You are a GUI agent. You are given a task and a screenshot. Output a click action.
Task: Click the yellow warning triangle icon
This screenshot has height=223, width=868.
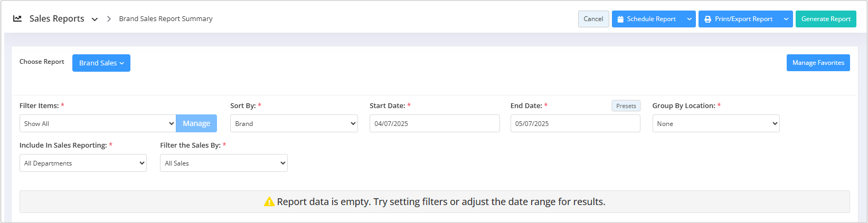tap(269, 201)
